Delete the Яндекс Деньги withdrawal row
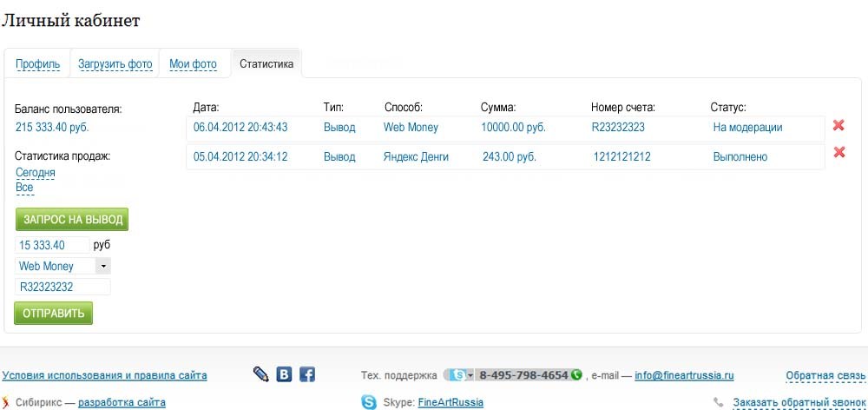This screenshot has width=868, height=410. (x=839, y=152)
